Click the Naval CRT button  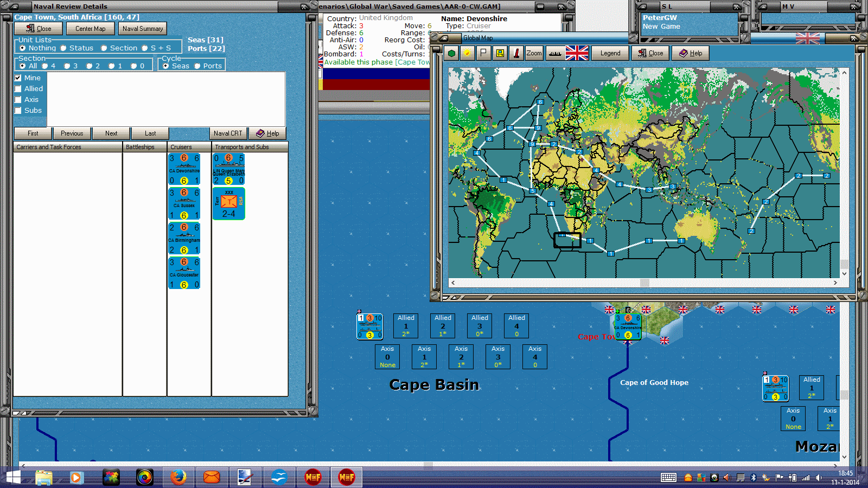(x=228, y=133)
